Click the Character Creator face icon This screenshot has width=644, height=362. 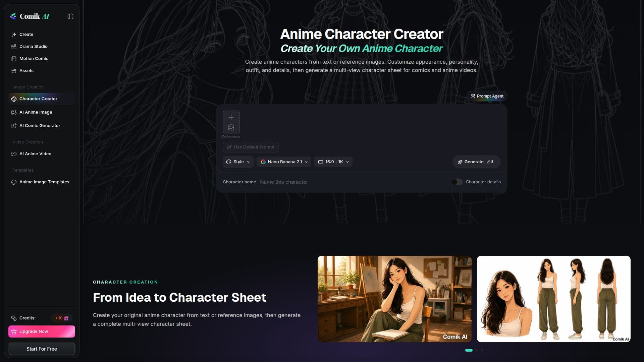pyautogui.click(x=14, y=99)
